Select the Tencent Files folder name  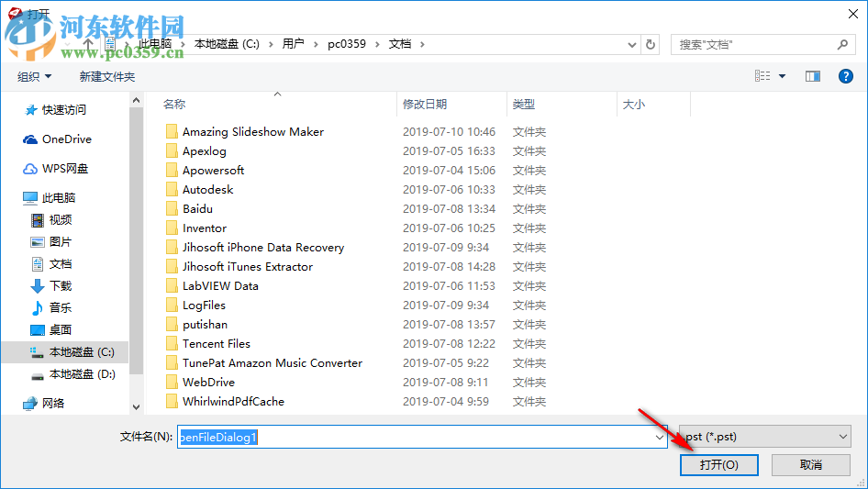(217, 344)
